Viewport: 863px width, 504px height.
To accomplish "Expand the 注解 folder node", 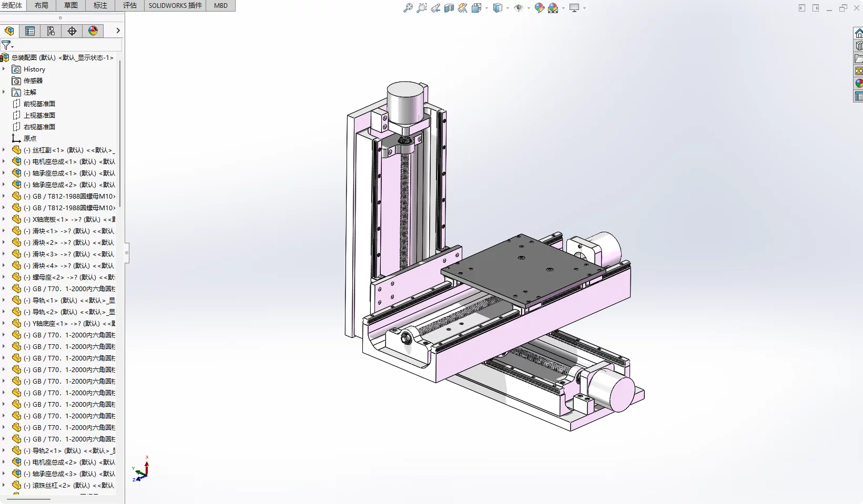I will pyautogui.click(x=4, y=92).
